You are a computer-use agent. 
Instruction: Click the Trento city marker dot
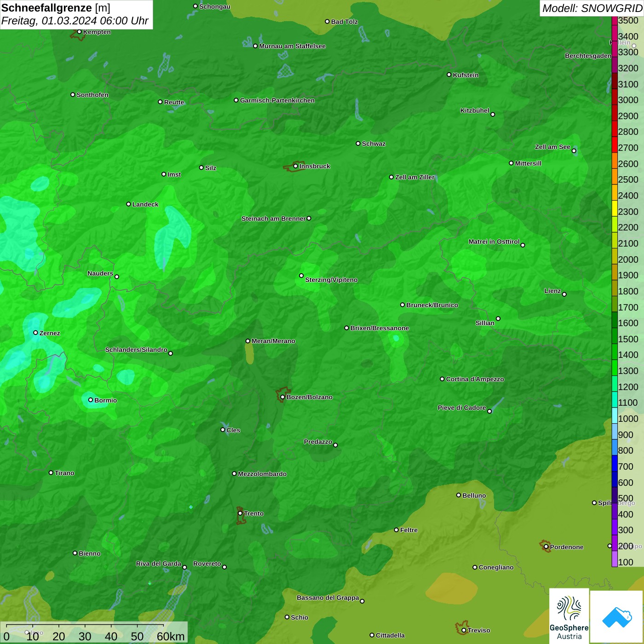tap(240, 513)
